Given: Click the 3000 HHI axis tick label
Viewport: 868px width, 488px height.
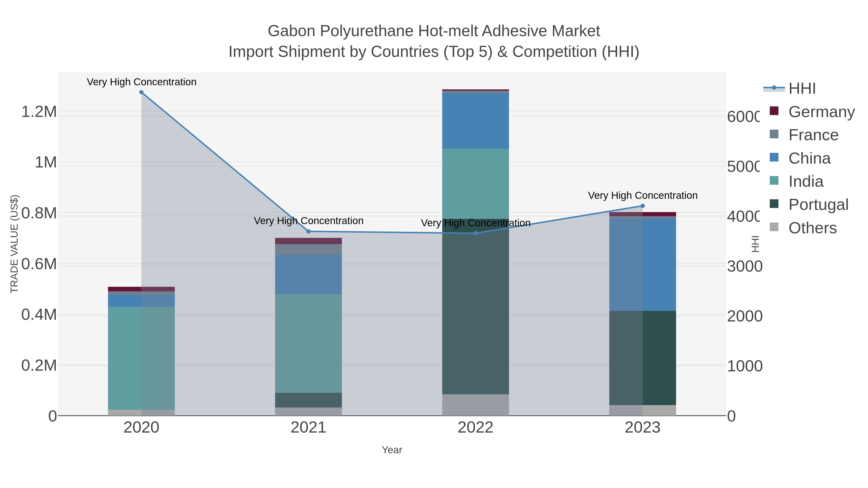Looking at the screenshot, I should pos(745,266).
